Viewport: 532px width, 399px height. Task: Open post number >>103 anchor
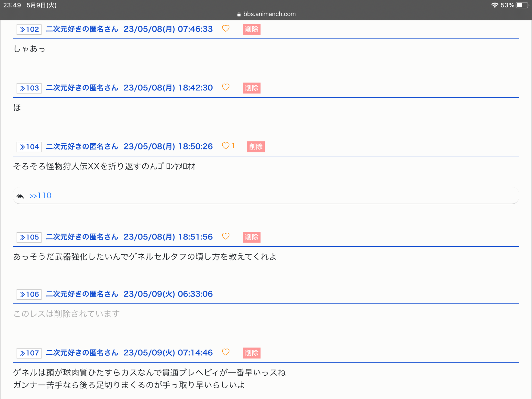click(x=29, y=88)
